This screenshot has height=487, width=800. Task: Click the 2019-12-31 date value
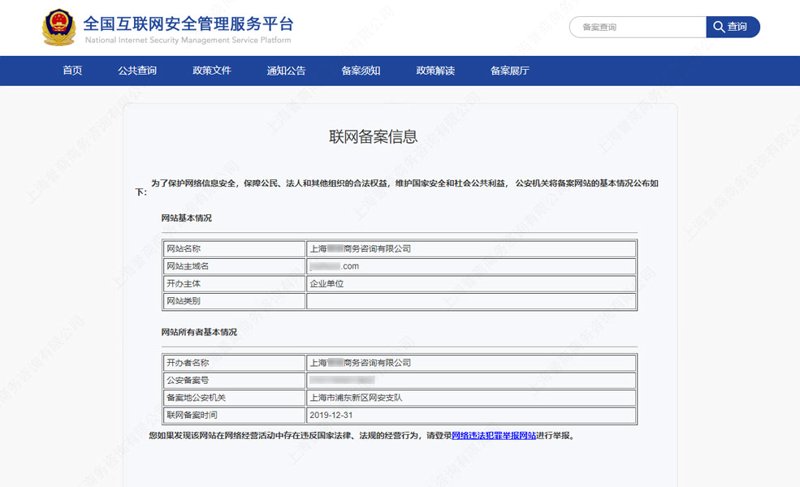(331, 415)
